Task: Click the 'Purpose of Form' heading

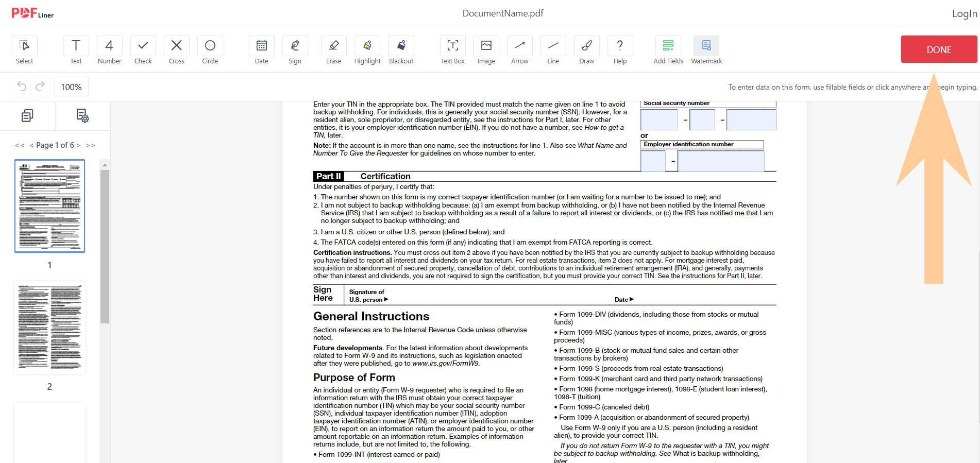Action: (x=354, y=378)
